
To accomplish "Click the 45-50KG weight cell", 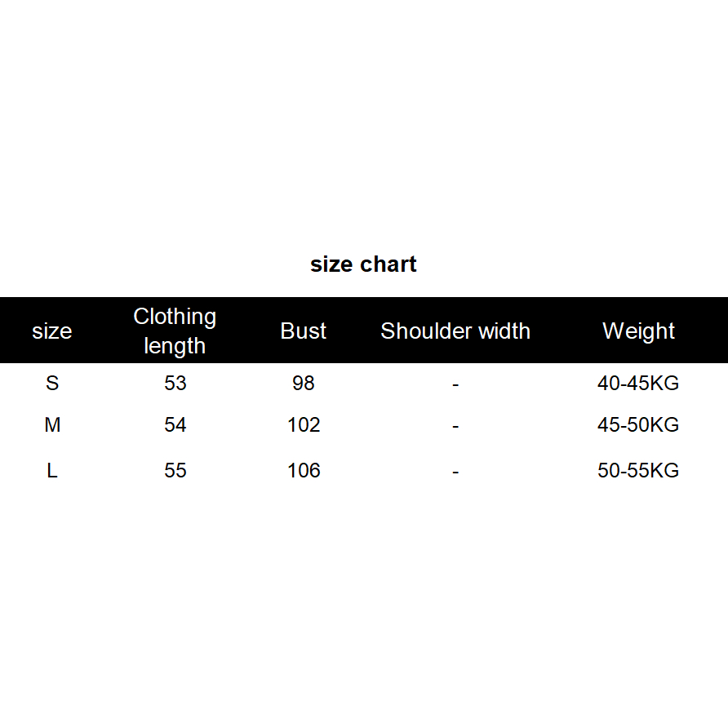I will (x=638, y=425).
